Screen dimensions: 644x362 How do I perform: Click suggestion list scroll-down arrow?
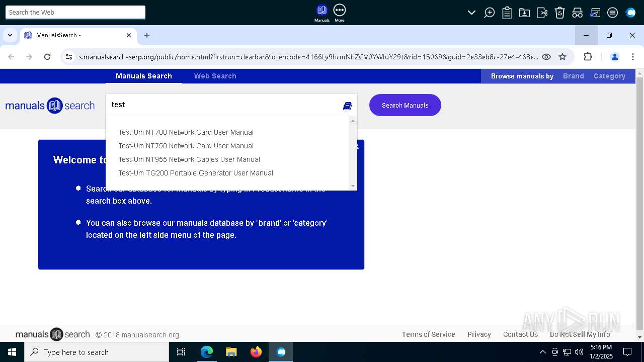pos(353,186)
